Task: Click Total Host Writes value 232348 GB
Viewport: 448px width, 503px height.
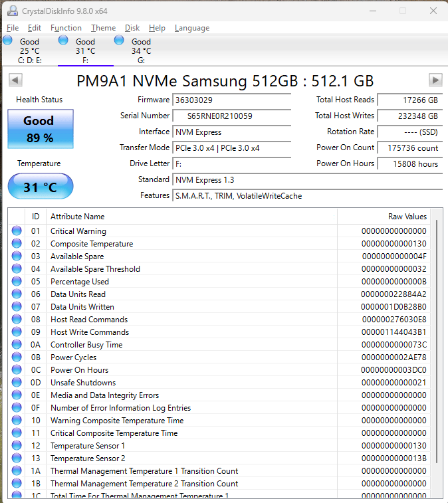Action: tap(410, 116)
